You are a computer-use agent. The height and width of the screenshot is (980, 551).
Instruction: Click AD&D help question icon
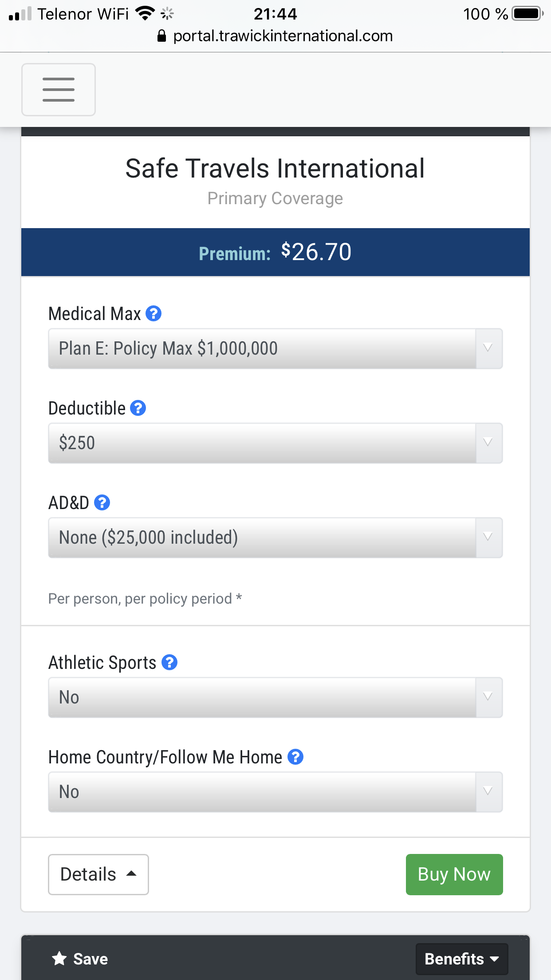[x=102, y=502]
